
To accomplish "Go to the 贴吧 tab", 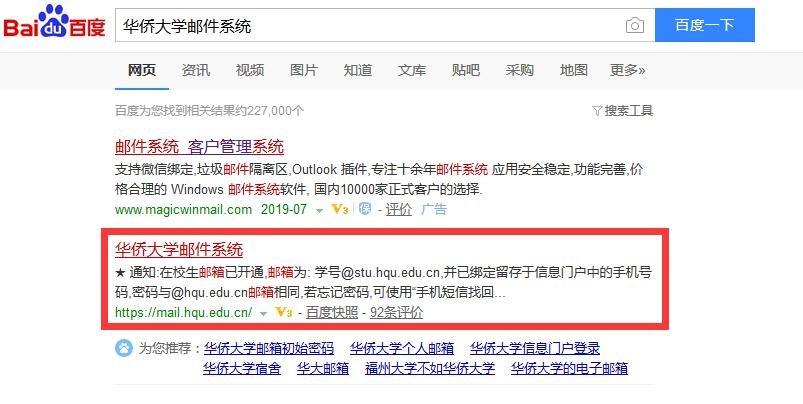I will pyautogui.click(x=466, y=70).
